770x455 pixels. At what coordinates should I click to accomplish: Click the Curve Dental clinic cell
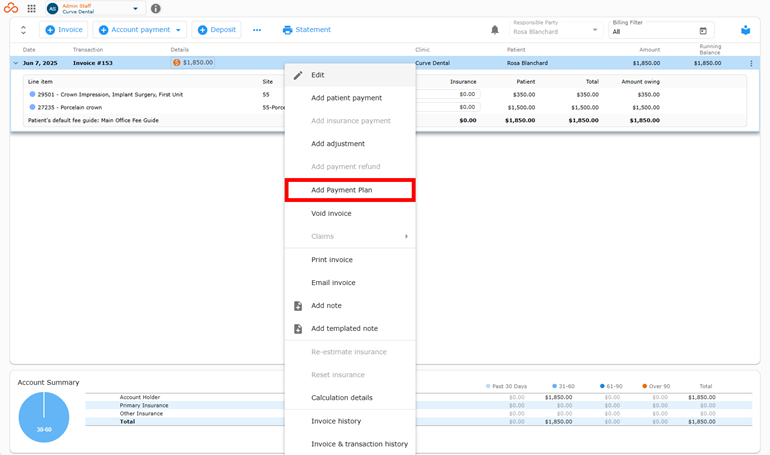point(433,63)
